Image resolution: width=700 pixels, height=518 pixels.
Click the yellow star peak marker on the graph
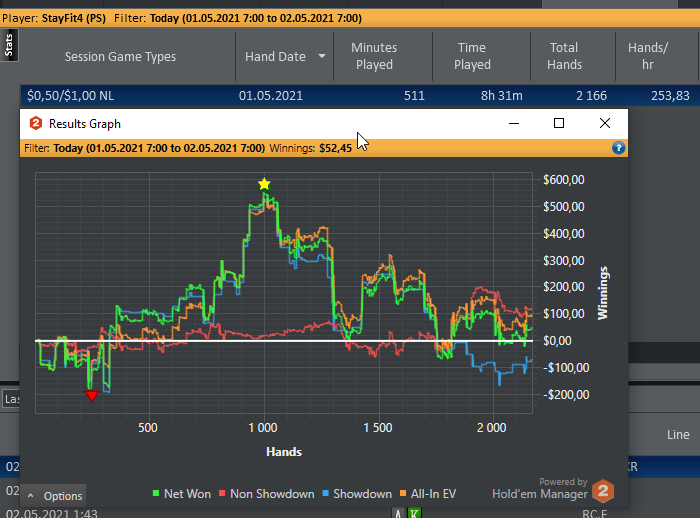(x=264, y=184)
